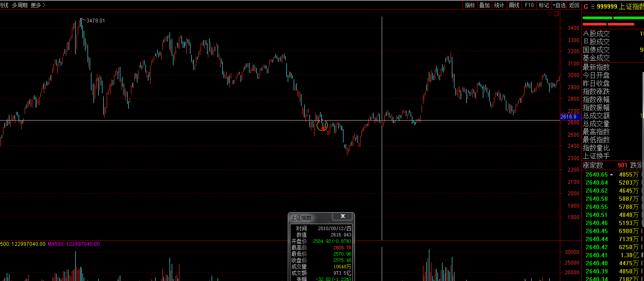Click the three-line menu icon before 999999
644x281 pixels.
coord(592,6)
